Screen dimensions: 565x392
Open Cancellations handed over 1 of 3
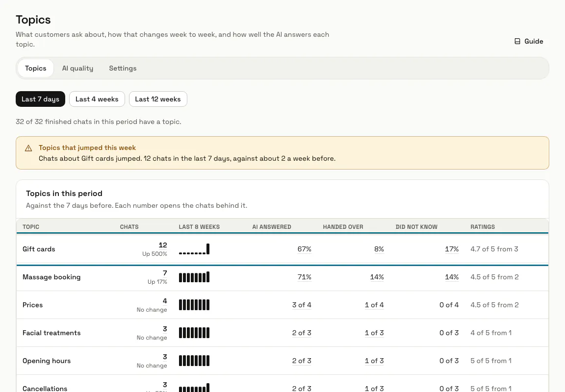click(x=374, y=389)
